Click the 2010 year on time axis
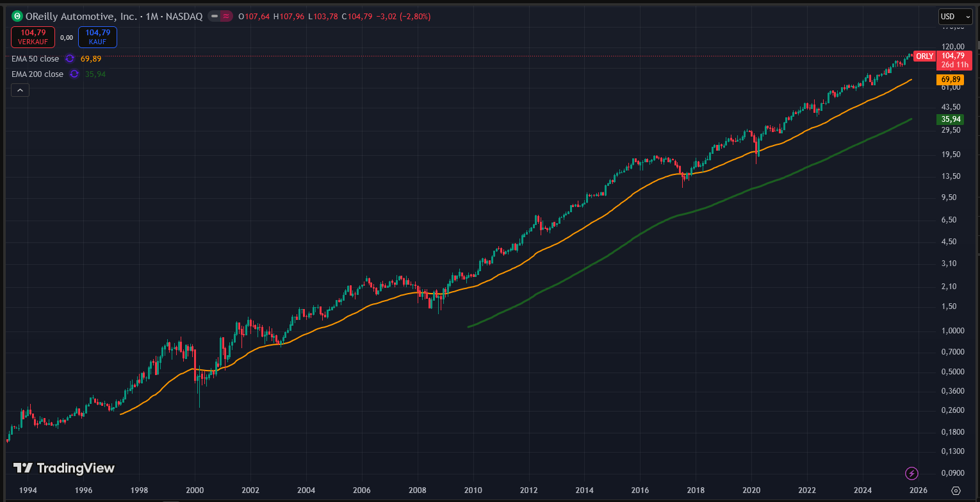980x502 pixels. click(473, 490)
